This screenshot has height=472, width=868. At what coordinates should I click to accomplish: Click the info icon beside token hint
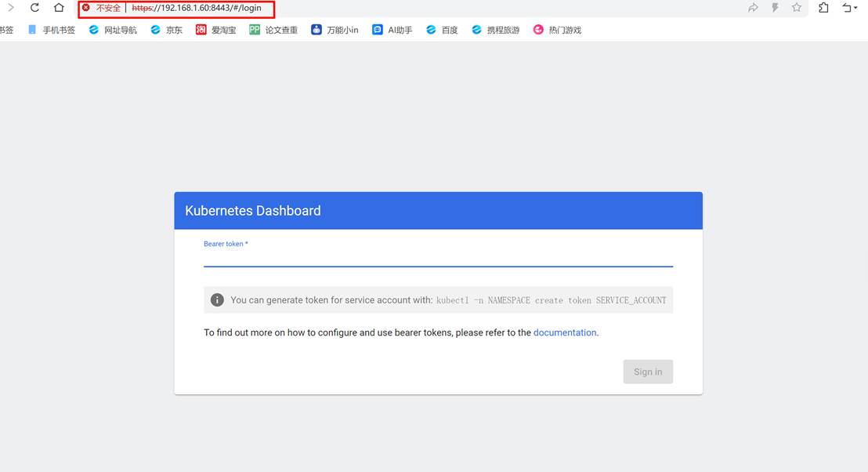point(217,300)
